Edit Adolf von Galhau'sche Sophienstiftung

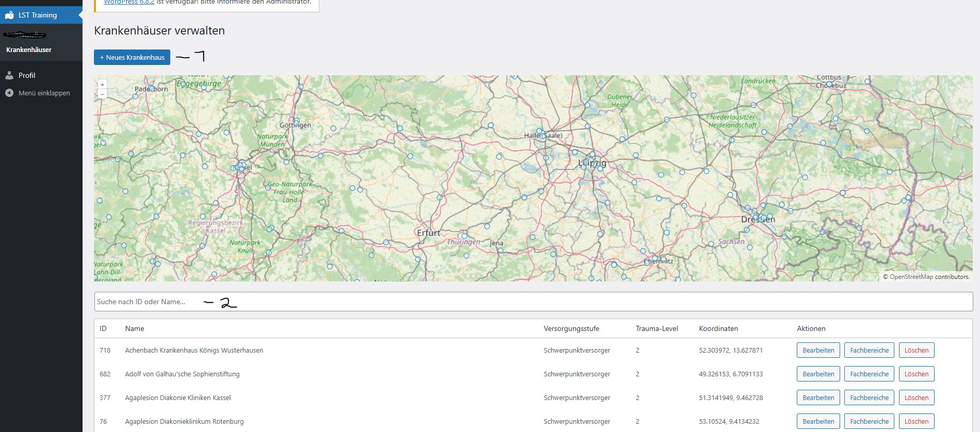[x=818, y=374]
